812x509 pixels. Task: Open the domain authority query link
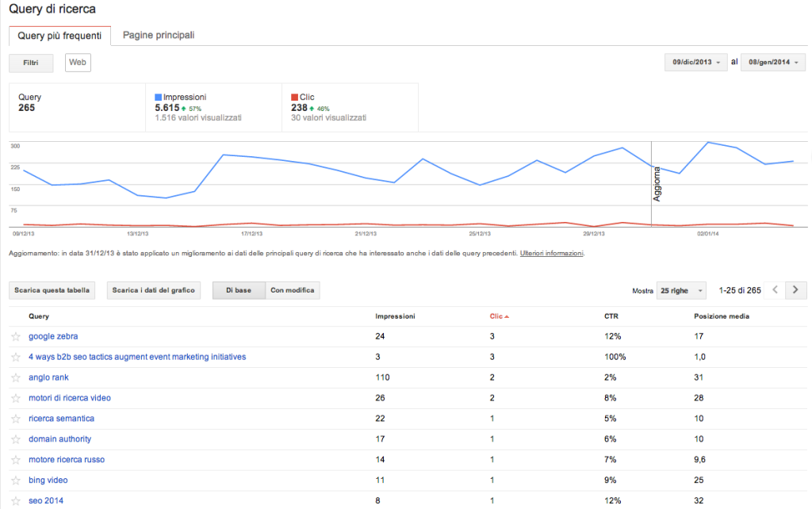point(60,439)
